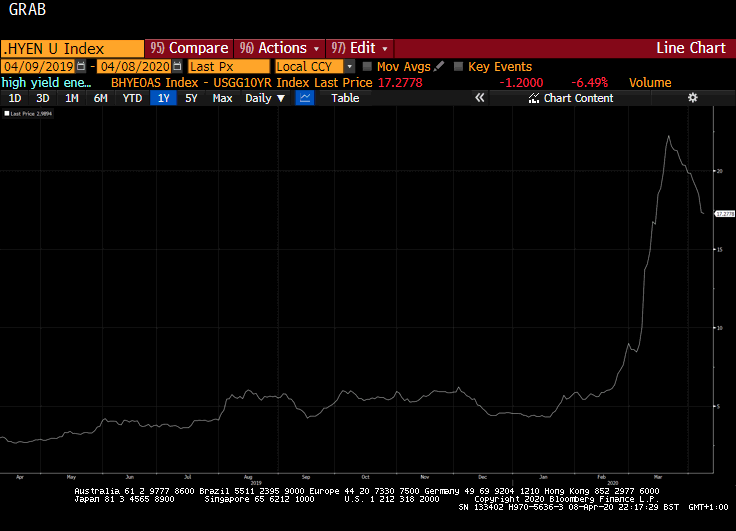Click the pencil icon beside Mov Avgs
Screen dimensions: 736x531
point(439,67)
